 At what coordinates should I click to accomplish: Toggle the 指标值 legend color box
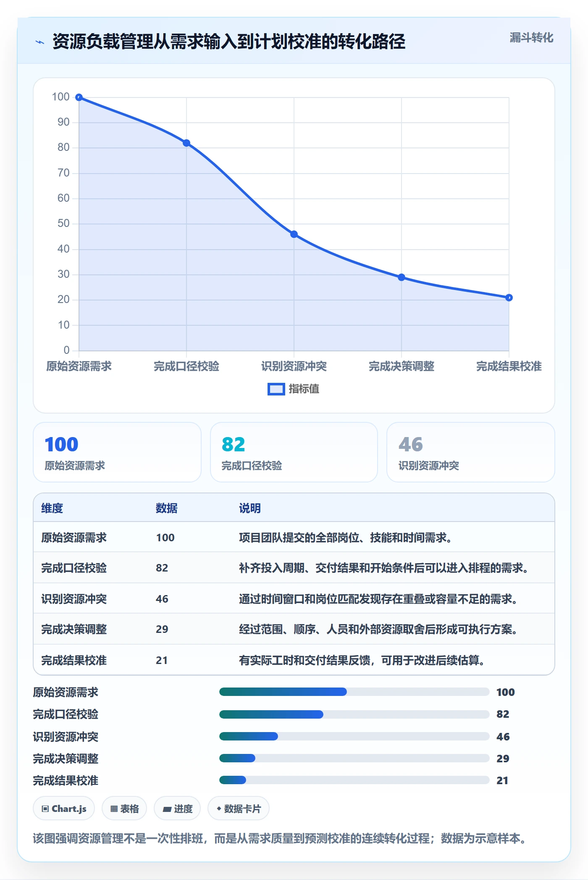pos(276,389)
